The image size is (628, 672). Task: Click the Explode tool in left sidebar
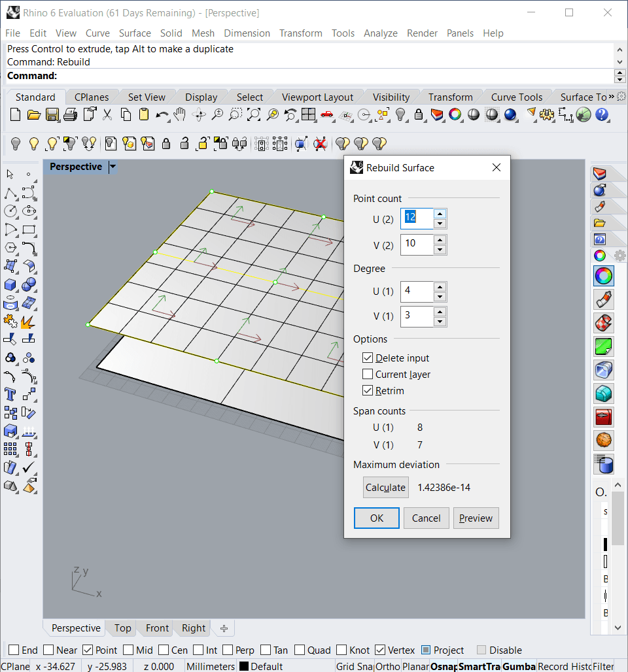click(x=28, y=322)
